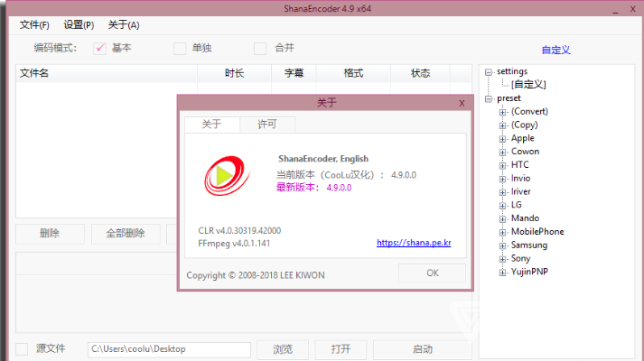Screen dimensions: 644x361
Task: Minimize the ShanaEncoder main window
Action: click(x=615, y=10)
